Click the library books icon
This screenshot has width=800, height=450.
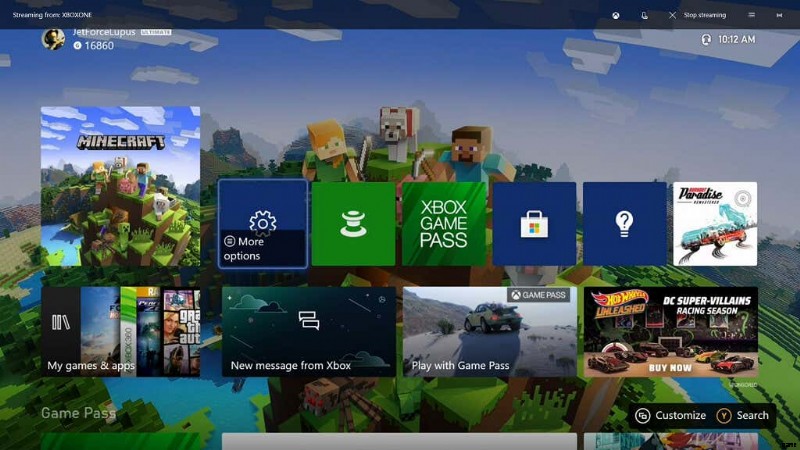click(61, 322)
